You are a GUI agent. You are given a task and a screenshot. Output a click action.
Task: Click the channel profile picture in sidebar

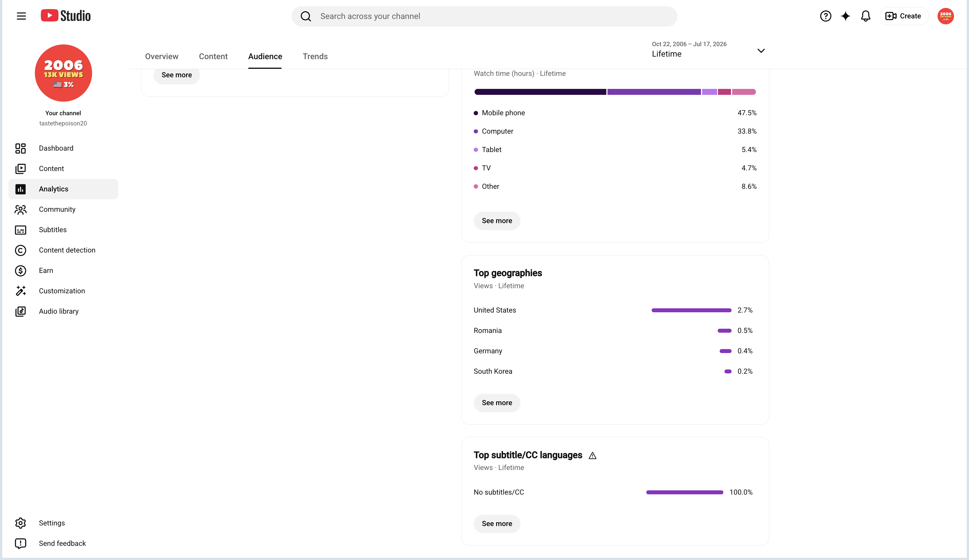point(63,73)
